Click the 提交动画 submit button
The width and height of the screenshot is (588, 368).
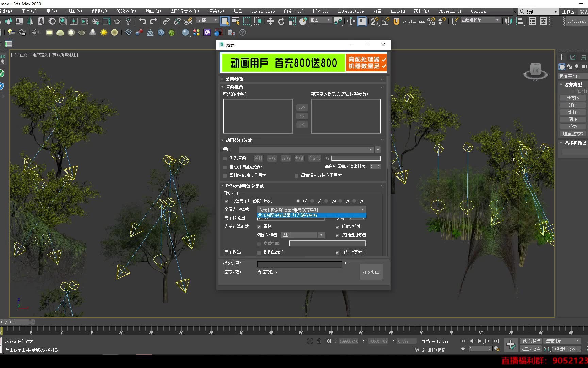(371, 272)
